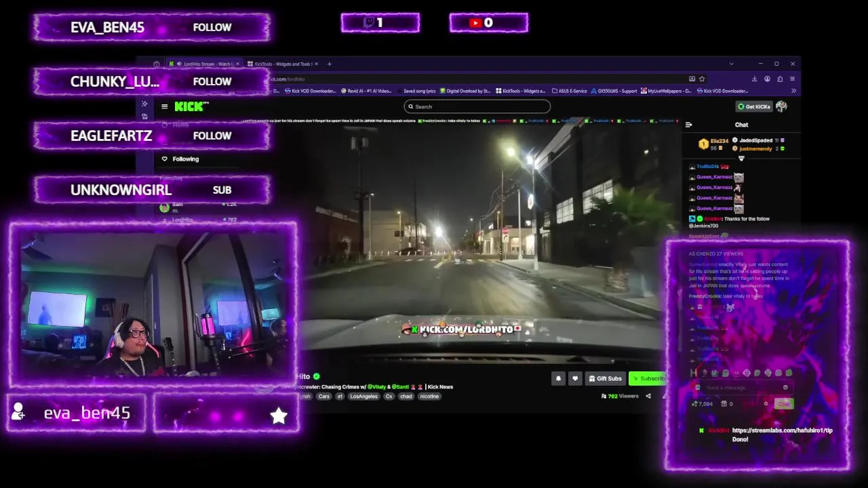Click the streamlabs tip link in chat
The image size is (868, 488).
coord(782,430)
